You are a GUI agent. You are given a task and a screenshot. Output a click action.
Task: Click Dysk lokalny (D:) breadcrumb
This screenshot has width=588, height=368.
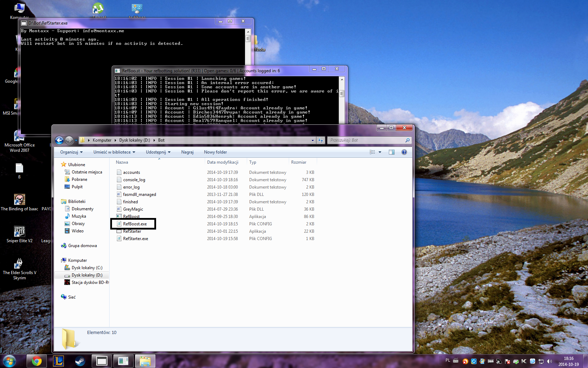pos(134,140)
